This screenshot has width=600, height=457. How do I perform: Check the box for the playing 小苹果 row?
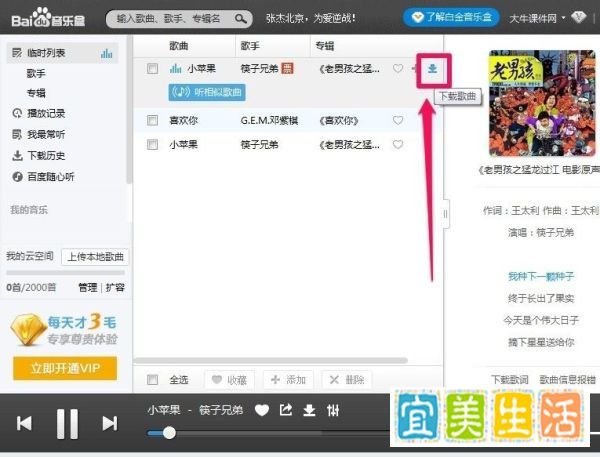tap(152, 69)
